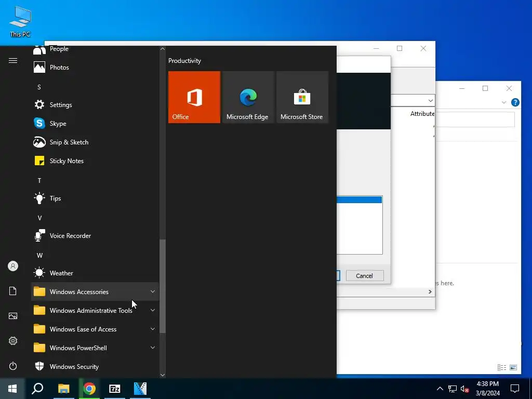The width and height of the screenshot is (532, 399).
Task: Launch Skype from the Start menu
Action: tap(95, 123)
